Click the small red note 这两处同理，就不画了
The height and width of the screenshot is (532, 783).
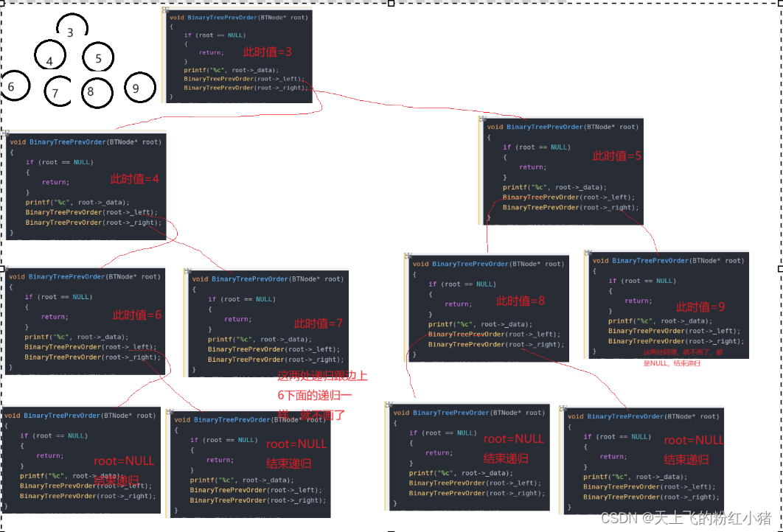tap(683, 357)
